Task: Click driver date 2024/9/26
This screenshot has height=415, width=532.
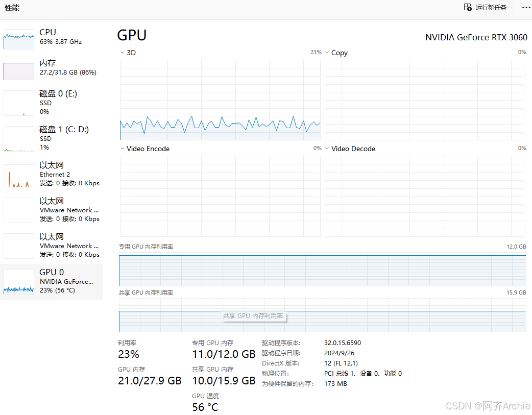Action: [x=340, y=353]
